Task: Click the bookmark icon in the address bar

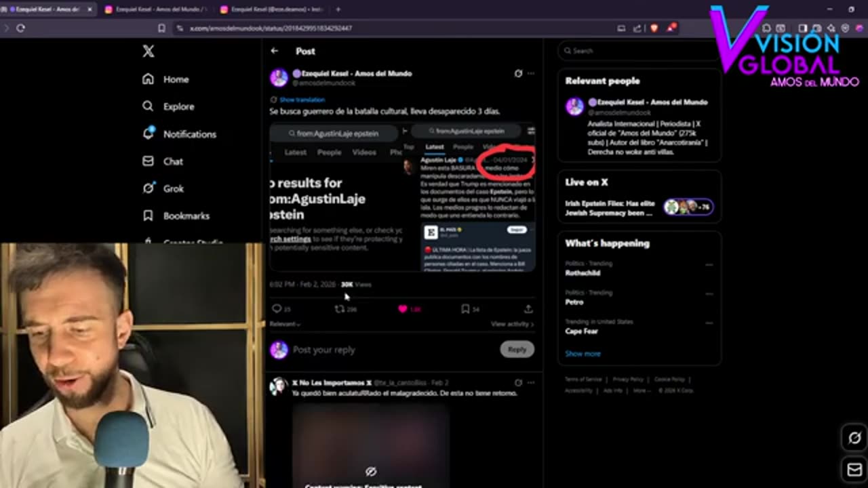Action: [x=161, y=28]
